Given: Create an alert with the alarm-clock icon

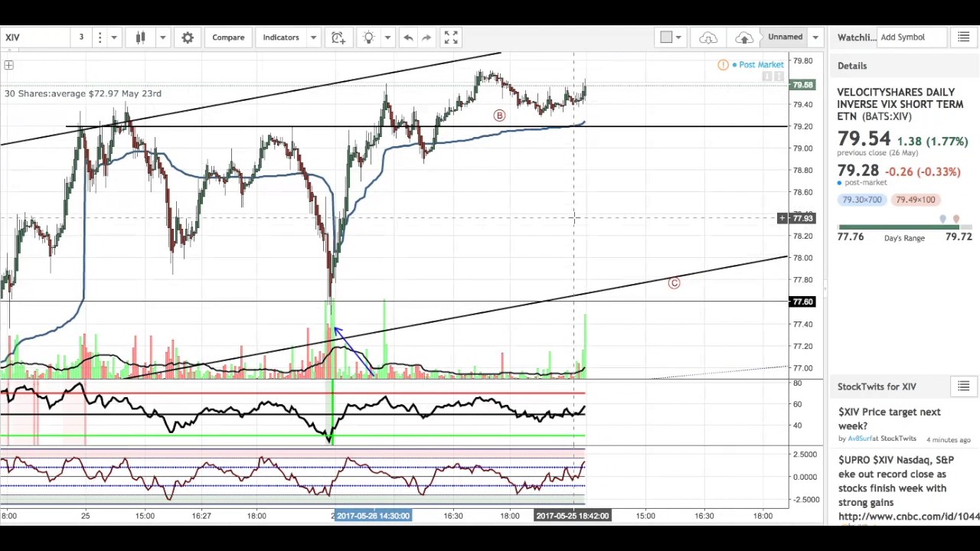Looking at the screenshot, I should (x=338, y=37).
